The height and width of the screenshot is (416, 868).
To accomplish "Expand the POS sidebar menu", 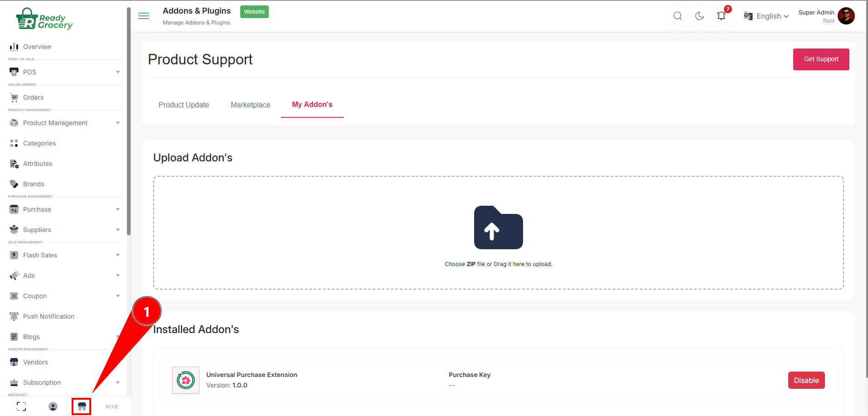I will pos(65,72).
